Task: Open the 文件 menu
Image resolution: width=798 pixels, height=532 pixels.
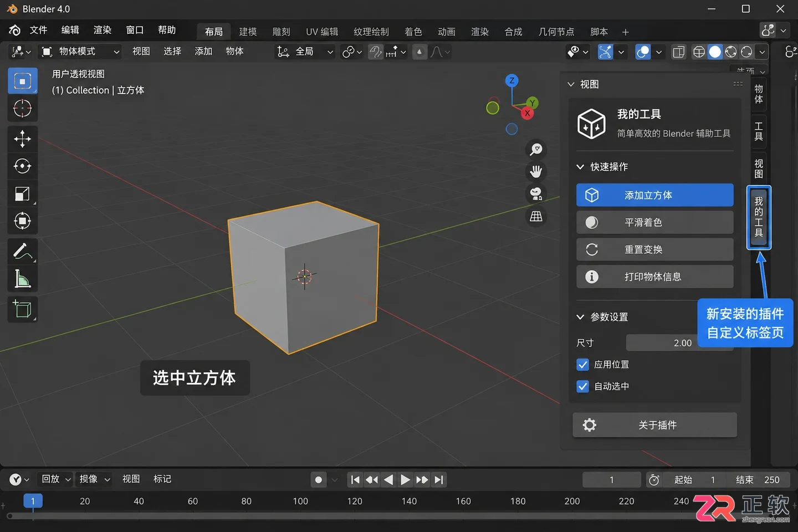Action: 38,30
